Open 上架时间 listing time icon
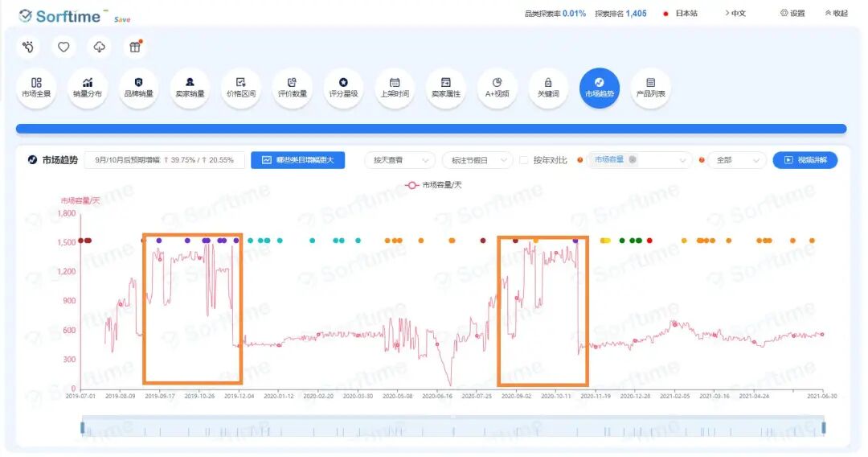Image resolution: width=868 pixels, height=457 pixels. (395, 88)
